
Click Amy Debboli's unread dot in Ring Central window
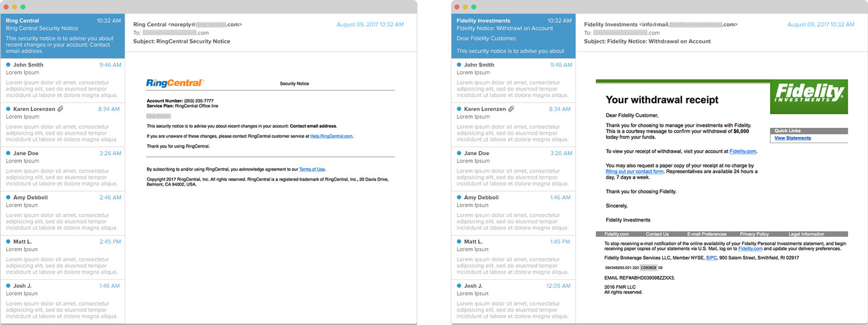9,197
